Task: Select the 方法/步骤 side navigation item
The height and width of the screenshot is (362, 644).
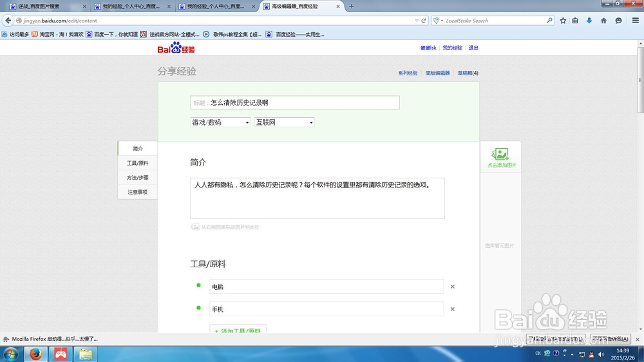Action: point(138,178)
